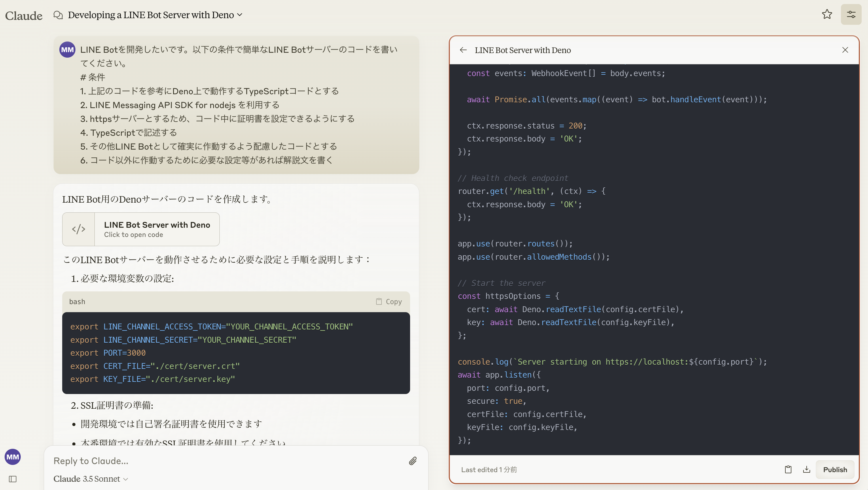Screen dimensions: 868x490
Task: Attach a file with paperclip icon
Action: tap(413, 461)
